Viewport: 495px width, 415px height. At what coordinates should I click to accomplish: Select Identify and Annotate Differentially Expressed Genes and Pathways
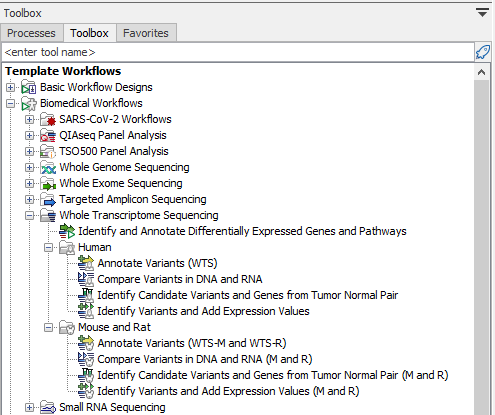pyautogui.click(x=242, y=231)
